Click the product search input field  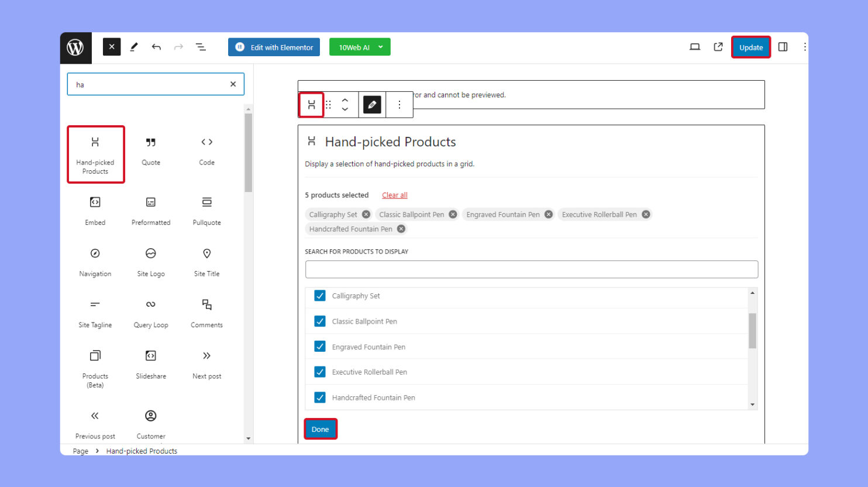click(531, 269)
